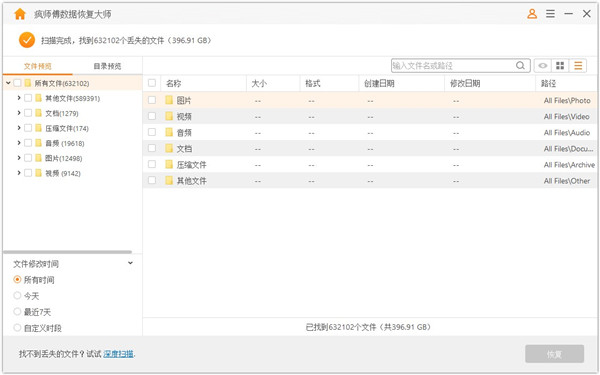Expand the 压缩文件(174) tree node
Screen dimensions: 600x375
pos(19,128)
